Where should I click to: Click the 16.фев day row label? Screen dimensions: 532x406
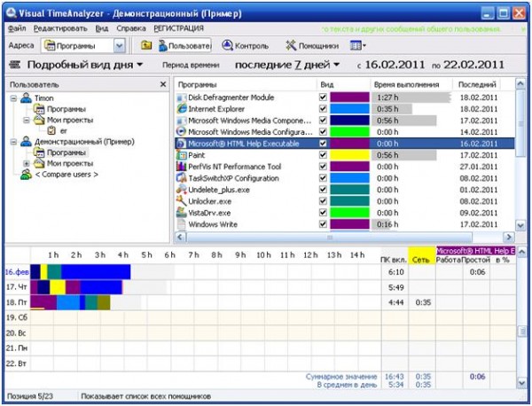coord(17,272)
